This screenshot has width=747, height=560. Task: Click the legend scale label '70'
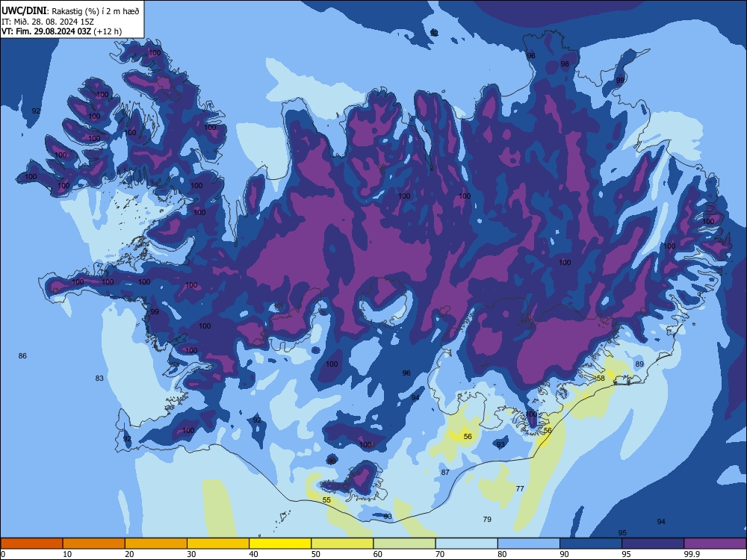(440, 554)
